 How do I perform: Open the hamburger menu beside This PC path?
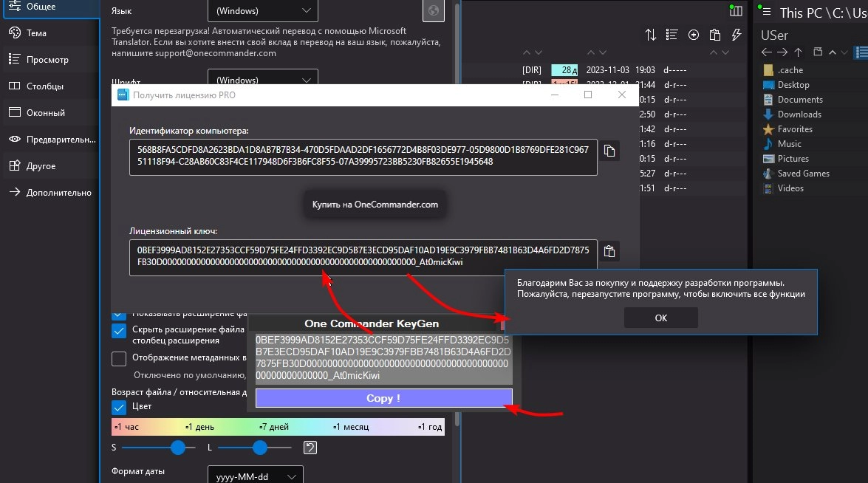pyautogui.click(x=767, y=11)
